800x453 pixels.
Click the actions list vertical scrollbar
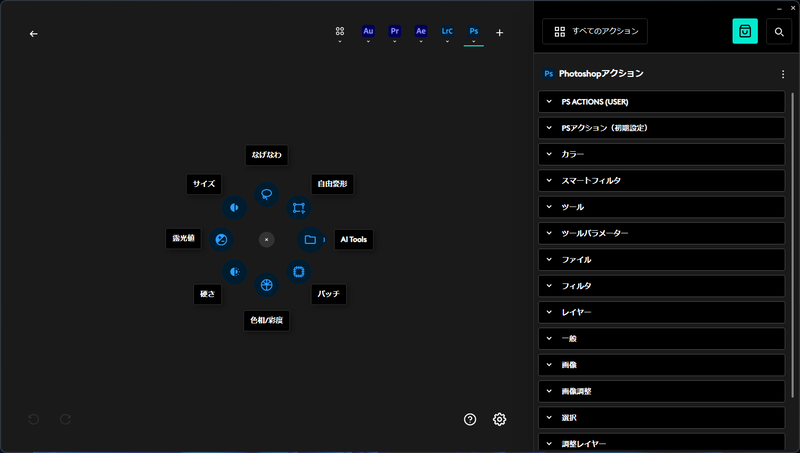point(792,245)
